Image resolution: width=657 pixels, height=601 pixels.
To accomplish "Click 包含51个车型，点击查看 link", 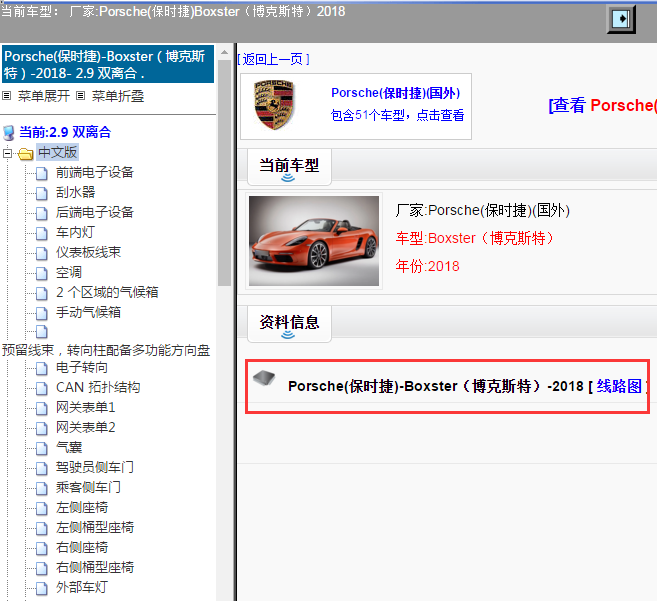I will click(x=397, y=115).
